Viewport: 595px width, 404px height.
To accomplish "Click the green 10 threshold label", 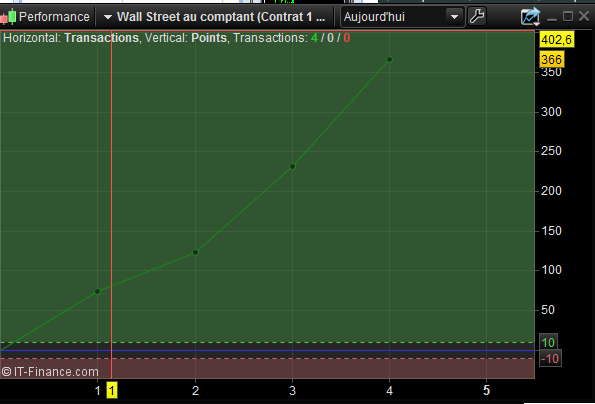I will (548, 342).
